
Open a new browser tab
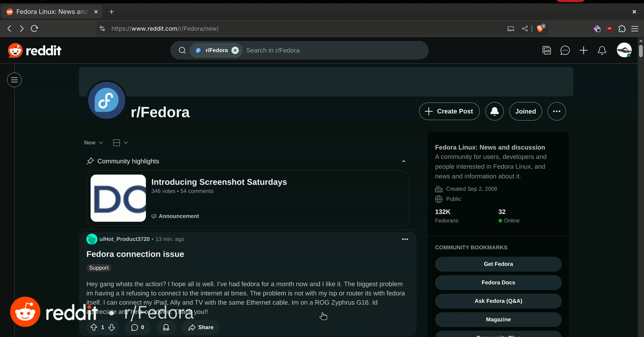112,11
